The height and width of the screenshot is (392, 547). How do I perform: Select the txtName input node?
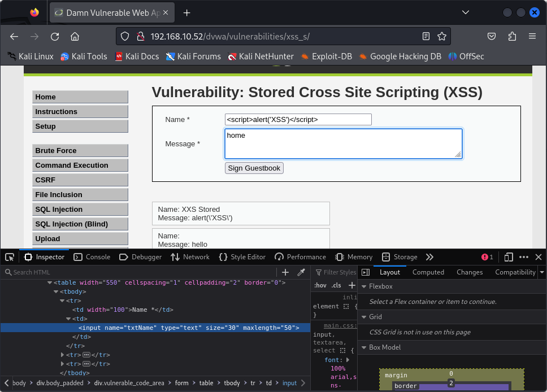[x=189, y=328]
